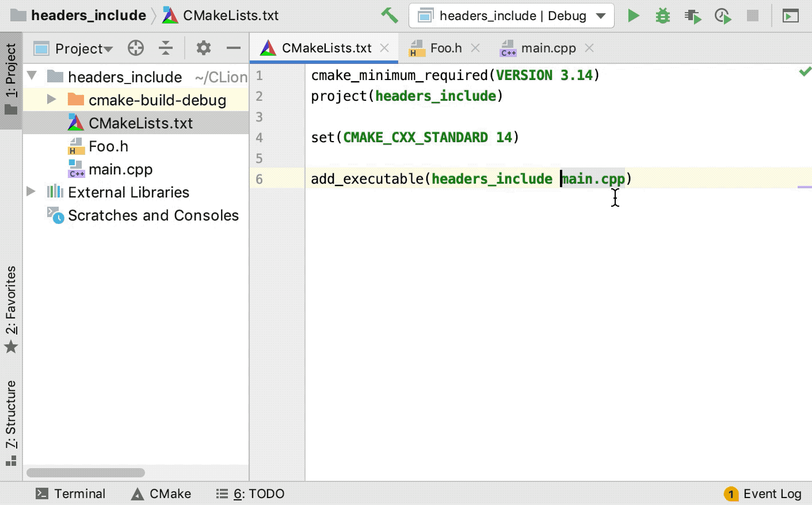Select Opened File with the crosshair icon
The height and width of the screenshot is (505, 812).
click(x=136, y=48)
